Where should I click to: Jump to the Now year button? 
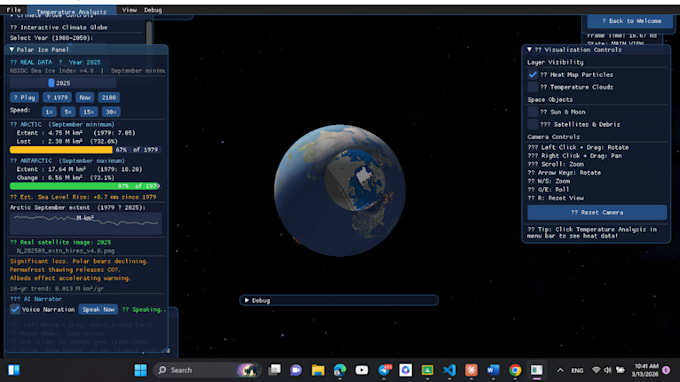click(x=85, y=98)
